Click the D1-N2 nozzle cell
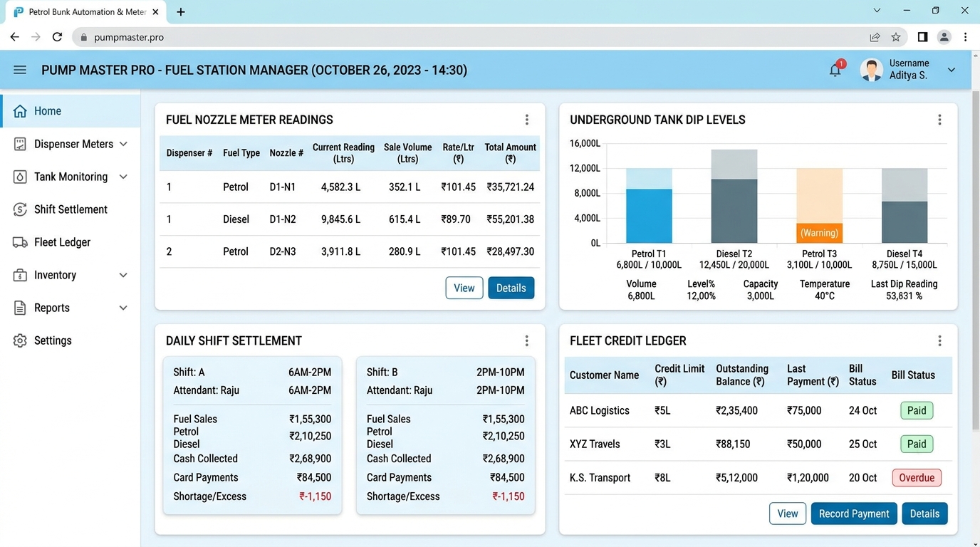980x547 pixels. 283,219
